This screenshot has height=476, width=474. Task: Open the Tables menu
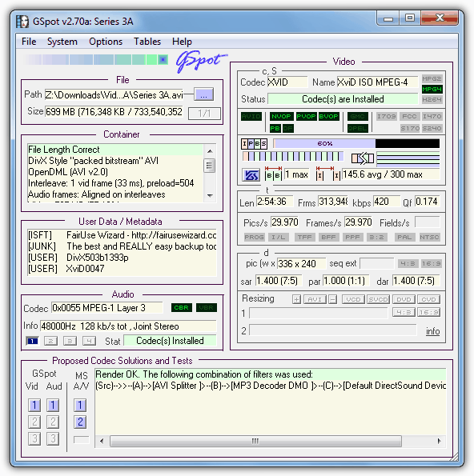(147, 42)
